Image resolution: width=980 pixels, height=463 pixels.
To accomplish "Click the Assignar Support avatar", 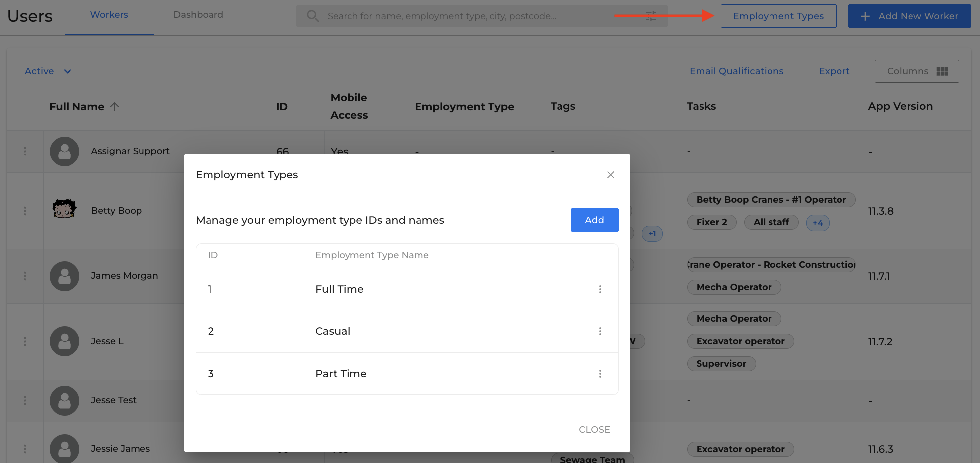I will click(65, 152).
